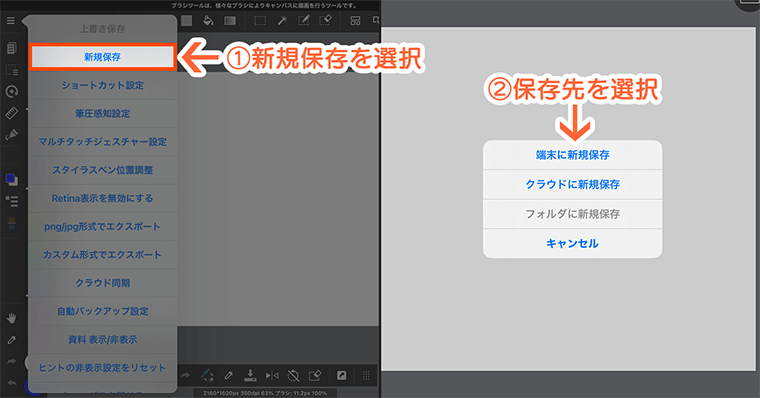
Task: Click the dotted selection icon in sidebar
Action: point(12,70)
